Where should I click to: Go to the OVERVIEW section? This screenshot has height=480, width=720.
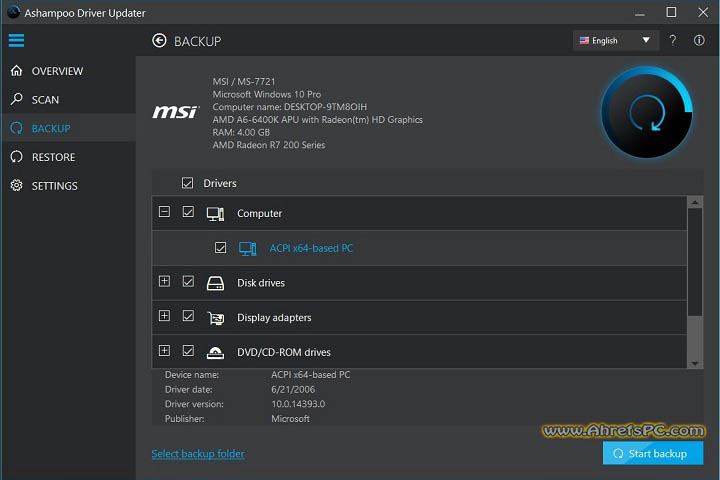[57, 71]
